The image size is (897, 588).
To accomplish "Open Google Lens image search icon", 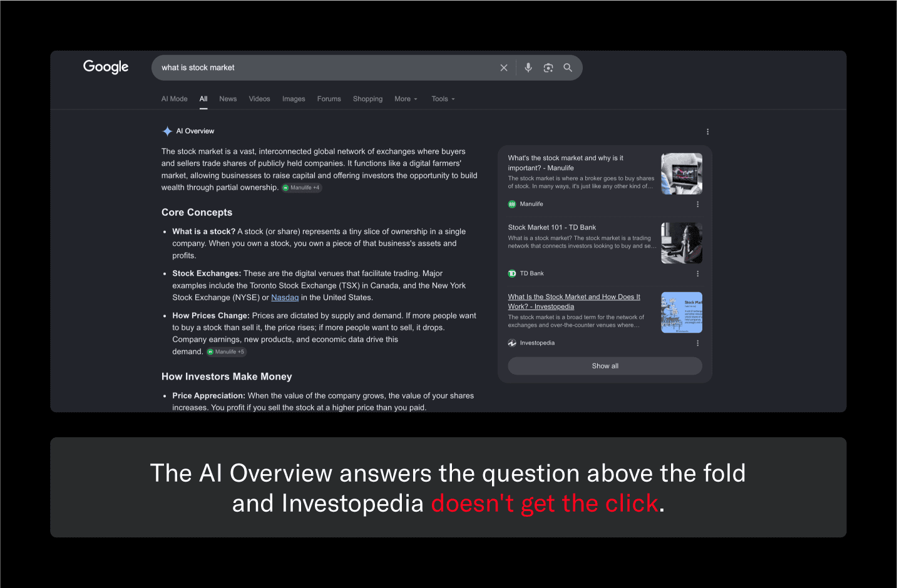I will click(548, 68).
